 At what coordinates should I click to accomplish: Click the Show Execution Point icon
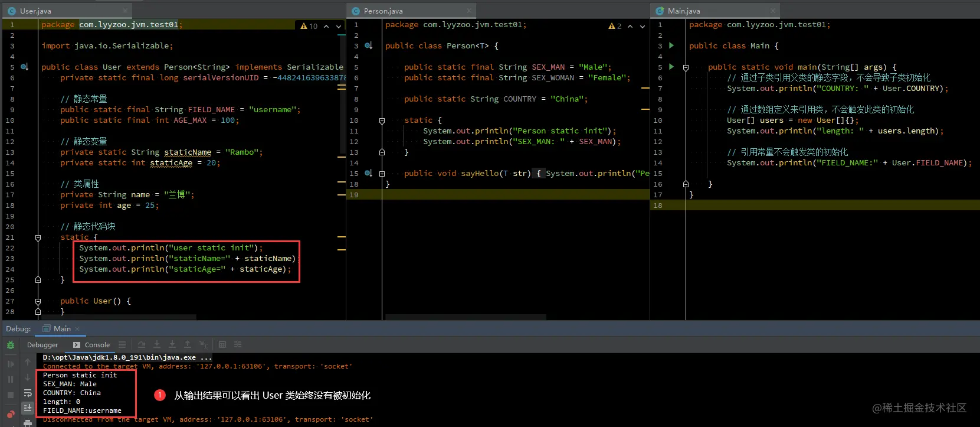[122, 344]
